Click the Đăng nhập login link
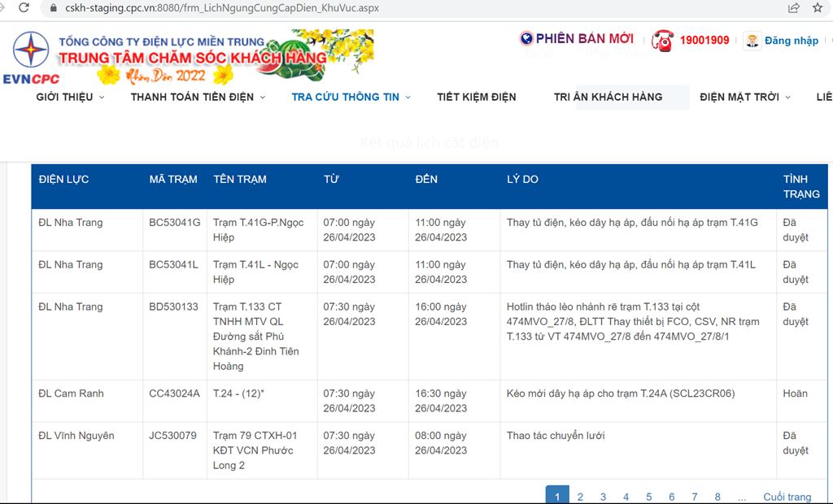Screen dimensions: 833x504 click(791, 41)
